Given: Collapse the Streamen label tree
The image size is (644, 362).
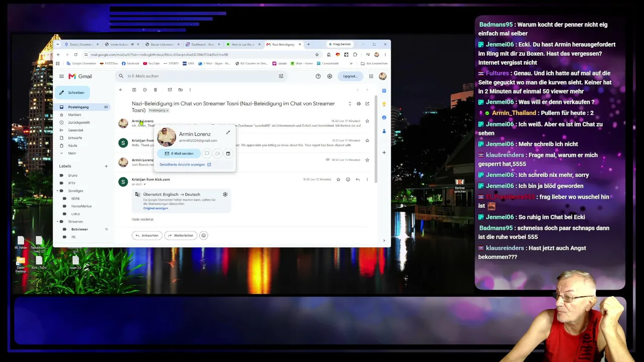Looking at the screenshot, I should pyautogui.click(x=57, y=222).
